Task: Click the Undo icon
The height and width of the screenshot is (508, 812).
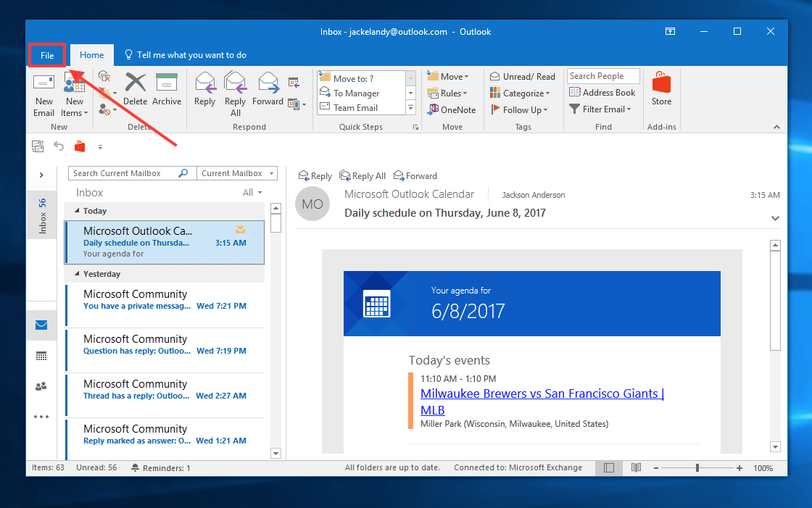Action: [59, 146]
